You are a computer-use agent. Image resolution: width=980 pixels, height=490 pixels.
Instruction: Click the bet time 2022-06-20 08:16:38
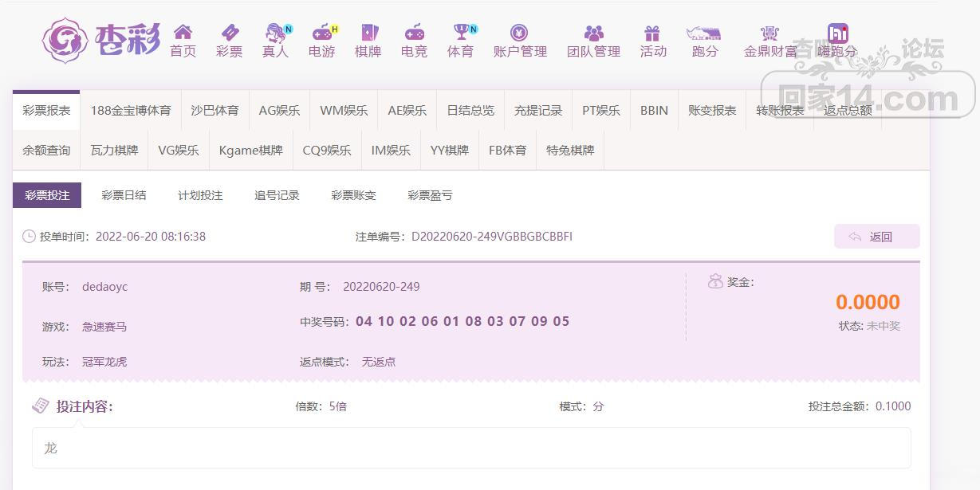[151, 237]
